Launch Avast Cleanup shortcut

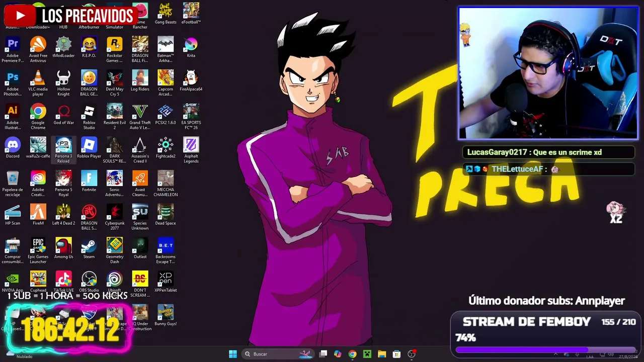click(x=140, y=184)
